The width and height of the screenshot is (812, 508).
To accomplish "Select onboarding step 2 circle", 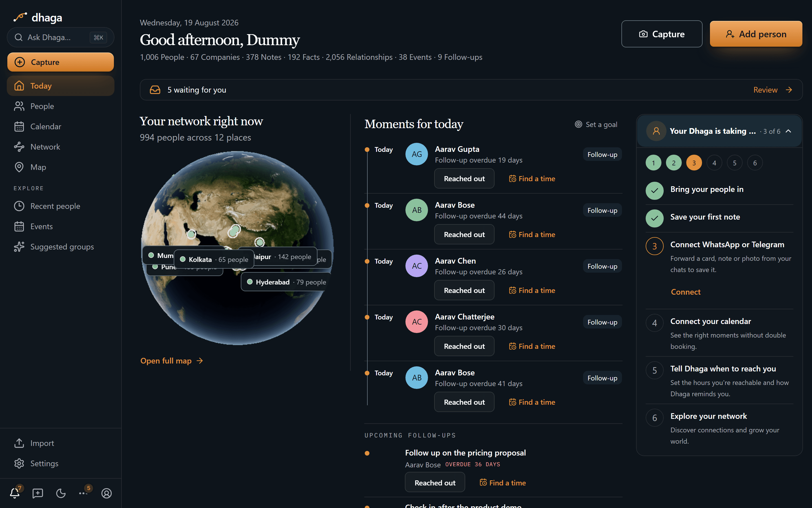I will coord(674,163).
